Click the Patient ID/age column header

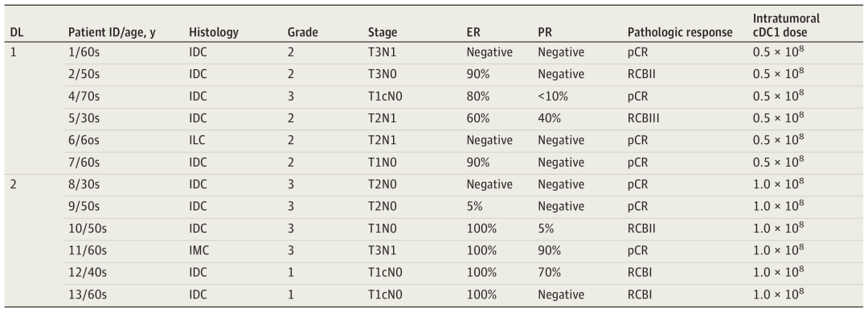tap(111, 33)
